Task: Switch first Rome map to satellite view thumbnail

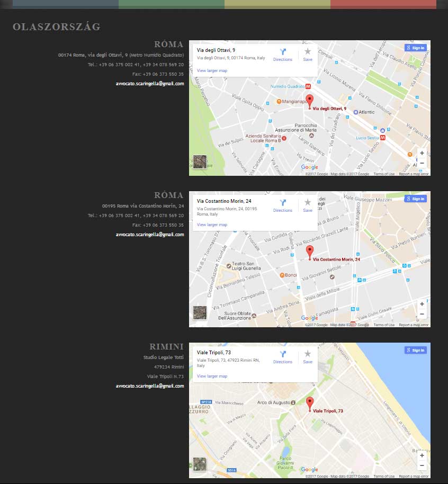Action: pos(200,162)
